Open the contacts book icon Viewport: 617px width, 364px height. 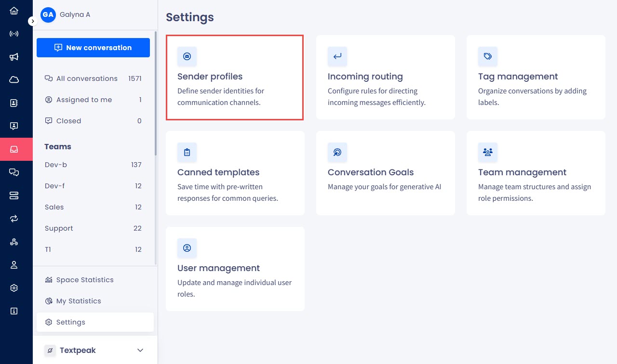[14, 103]
